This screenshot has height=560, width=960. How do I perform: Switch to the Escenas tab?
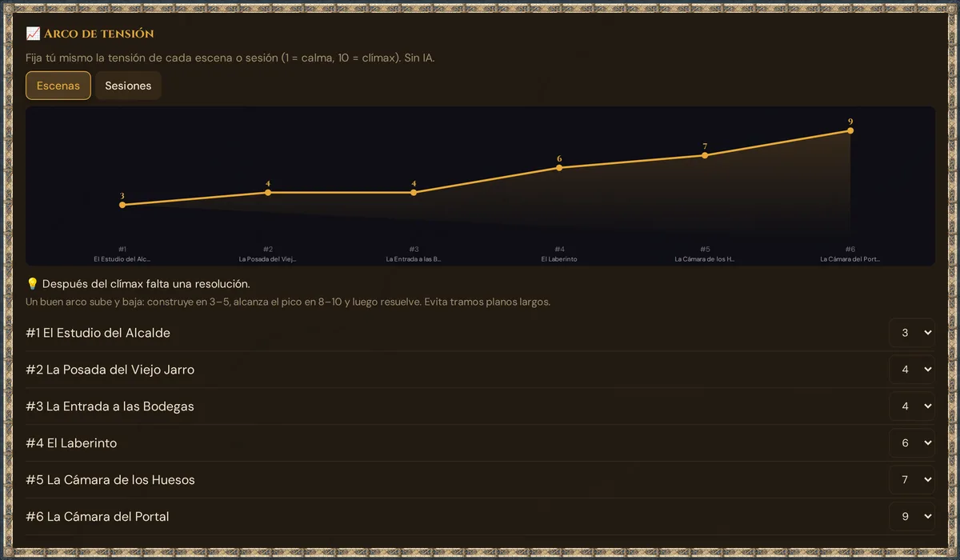(x=58, y=86)
